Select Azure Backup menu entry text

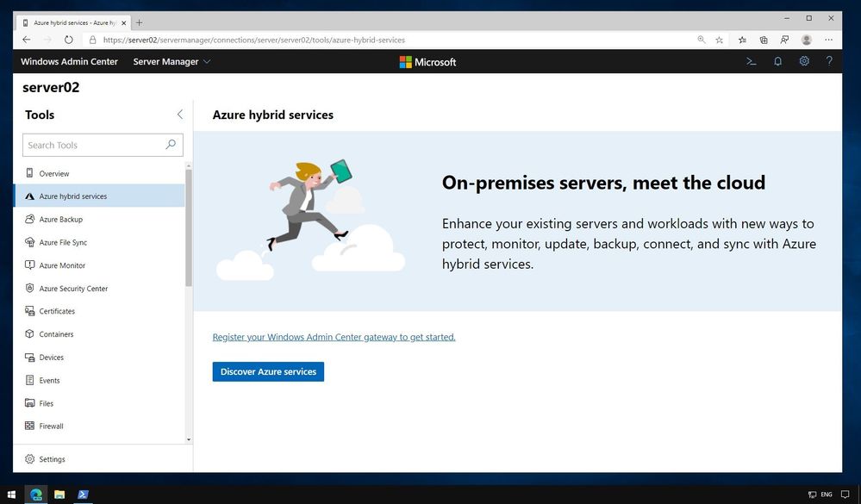tap(61, 219)
